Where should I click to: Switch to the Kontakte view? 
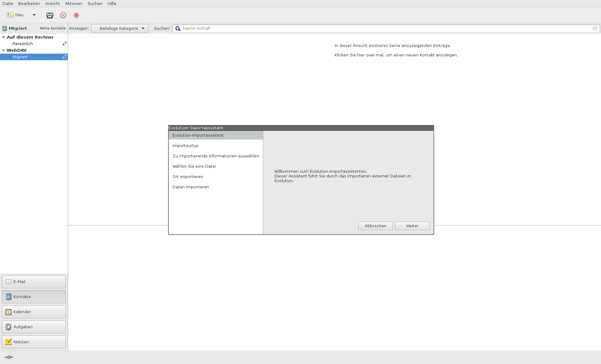pyautogui.click(x=34, y=297)
